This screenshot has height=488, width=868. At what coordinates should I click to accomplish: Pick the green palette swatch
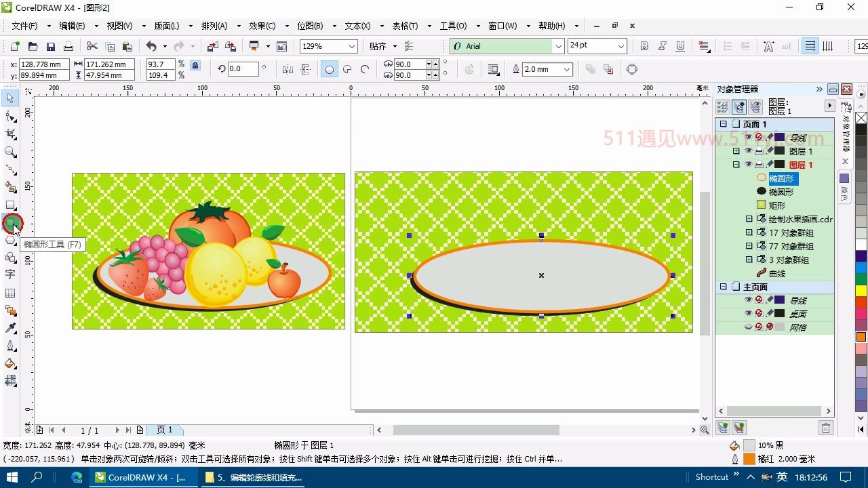point(861,279)
